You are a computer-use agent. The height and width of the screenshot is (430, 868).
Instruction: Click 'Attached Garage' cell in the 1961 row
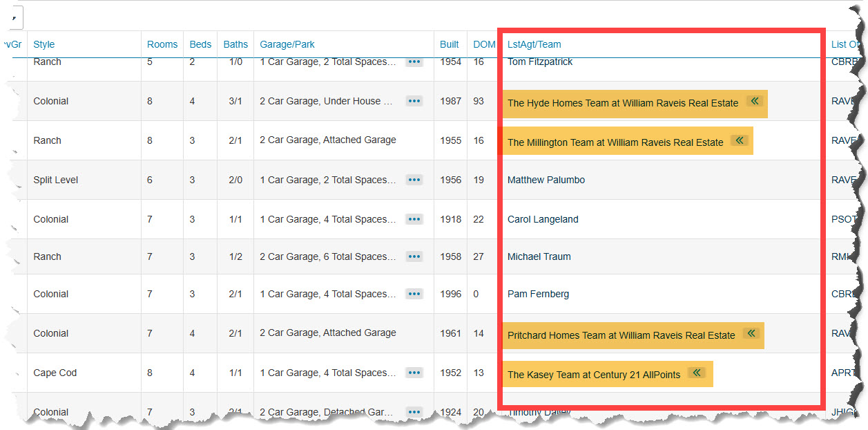tap(328, 333)
